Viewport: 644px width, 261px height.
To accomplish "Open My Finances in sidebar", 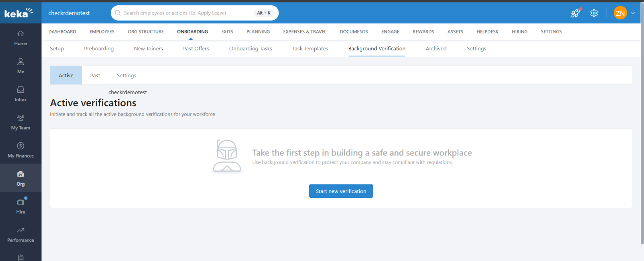I will (21, 150).
